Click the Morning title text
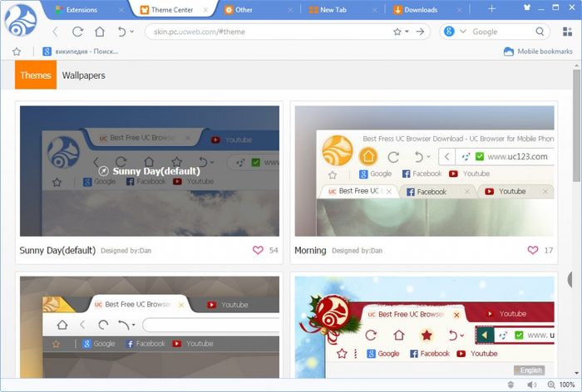 [x=310, y=250]
